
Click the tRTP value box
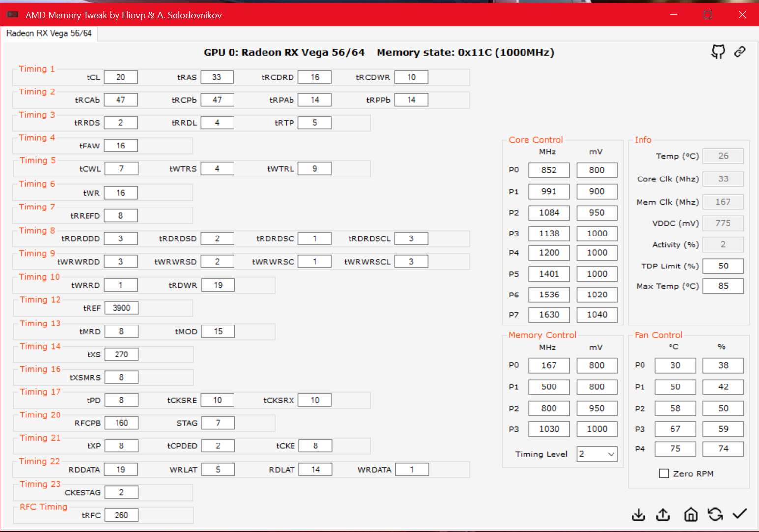(x=315, y=123)
